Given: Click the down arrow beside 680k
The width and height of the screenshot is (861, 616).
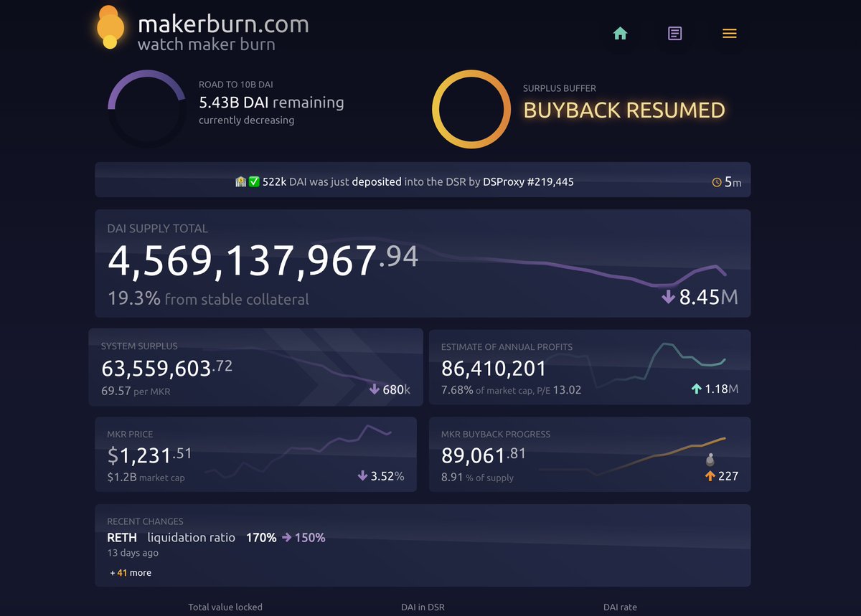Looking at the screenshot, I should pos(374,389).
